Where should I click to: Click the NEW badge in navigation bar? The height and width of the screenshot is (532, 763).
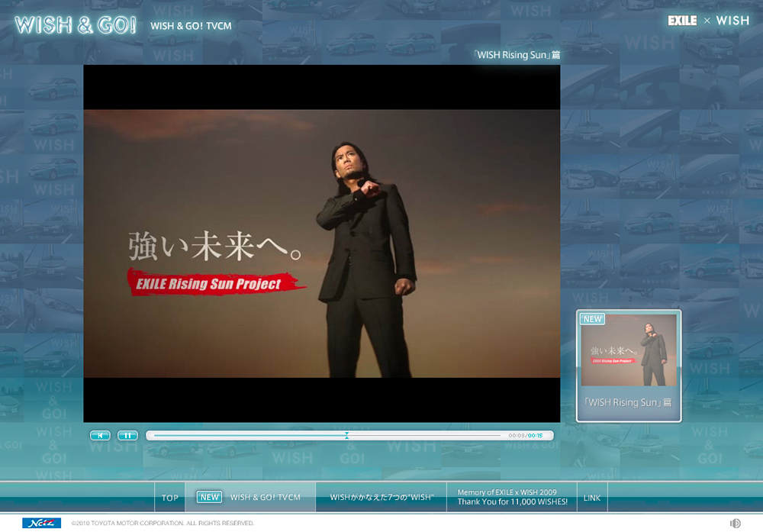209,497
